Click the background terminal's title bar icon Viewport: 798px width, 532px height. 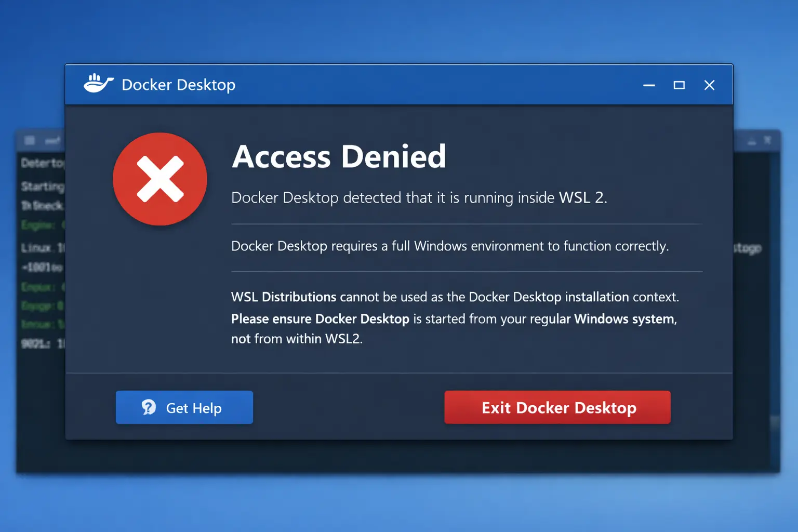pos(30,140)
